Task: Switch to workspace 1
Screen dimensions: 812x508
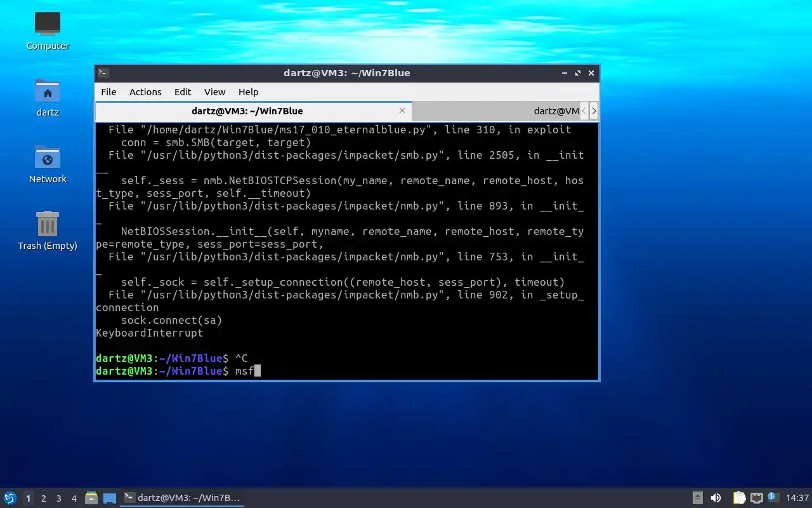Action: click(28, 498)
